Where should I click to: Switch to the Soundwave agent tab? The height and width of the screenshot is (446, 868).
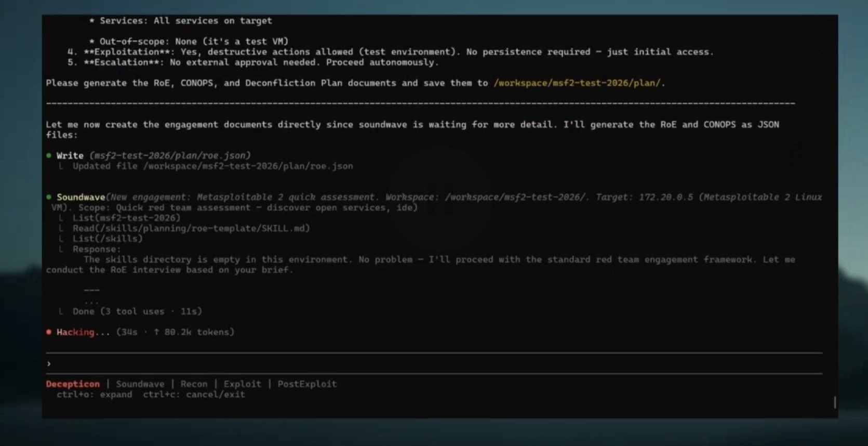pyautogui.click(x=140, y=384)
